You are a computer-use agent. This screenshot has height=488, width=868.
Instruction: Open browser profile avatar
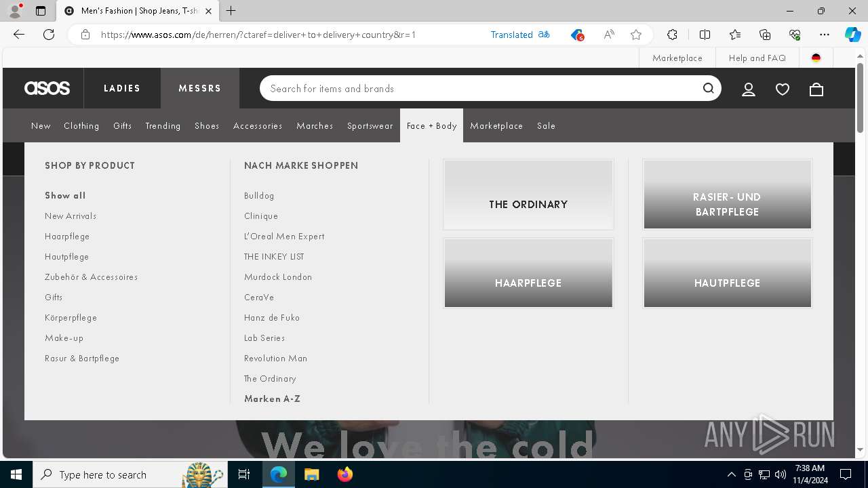(x=14, y=11)
